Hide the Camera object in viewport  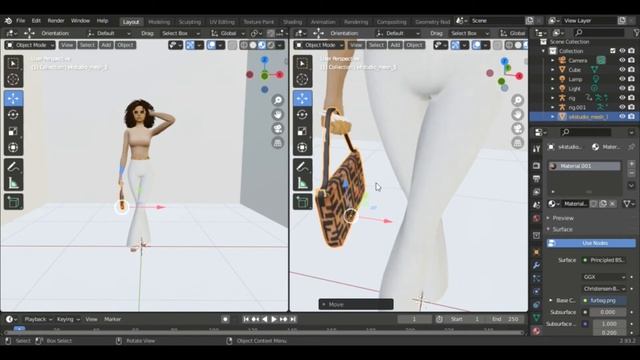click(622, 60)
